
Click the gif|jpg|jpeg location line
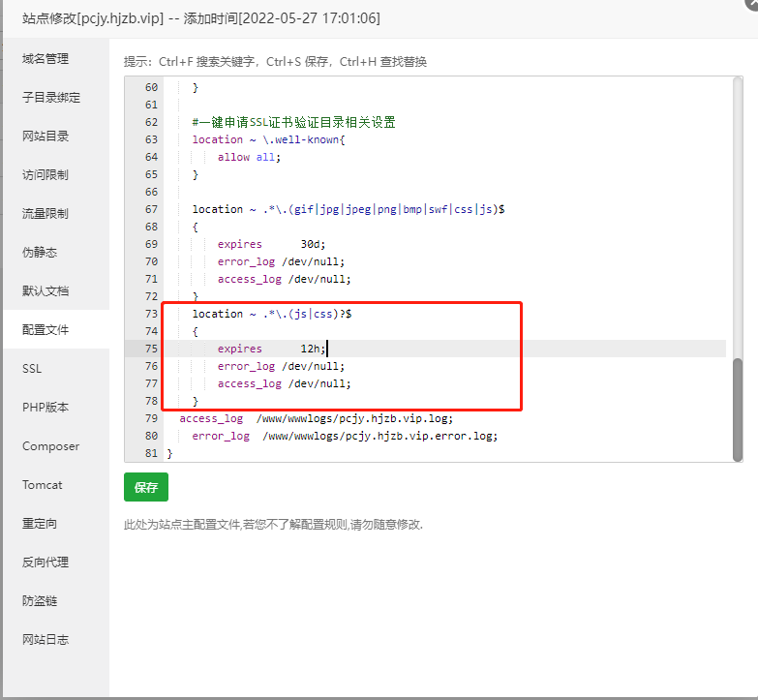point(349,209)
